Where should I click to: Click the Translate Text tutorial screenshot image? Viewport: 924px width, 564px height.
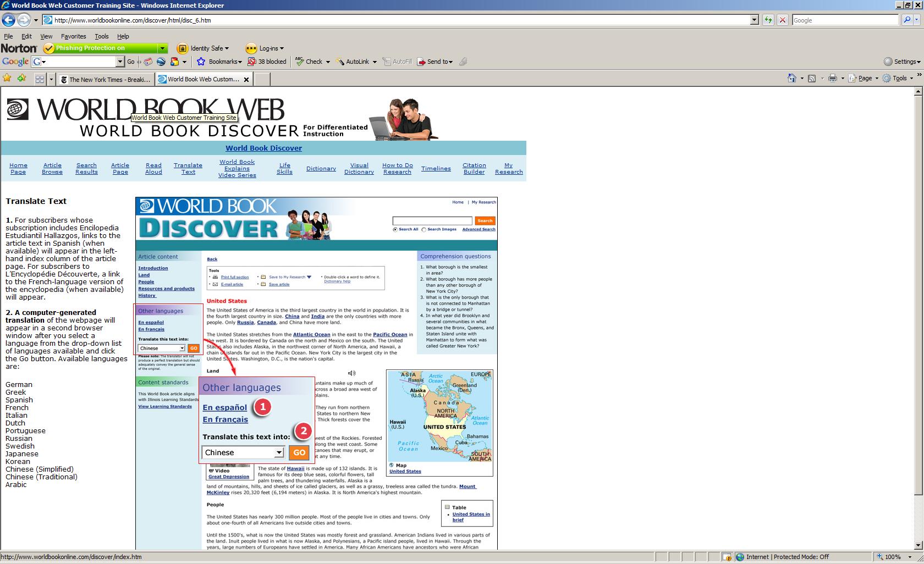(x=316, y=373)
